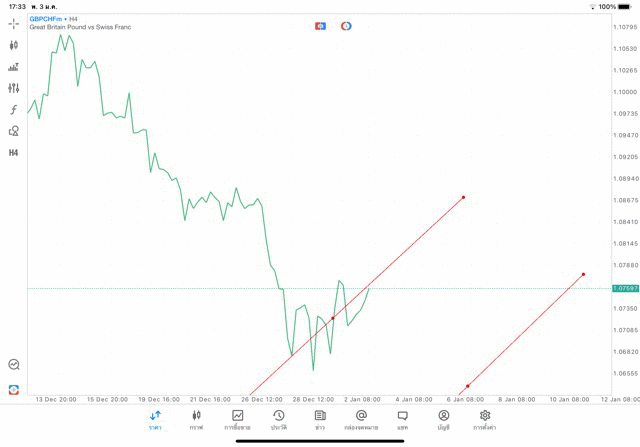Open chart settings sliders icon
Screen dimensions: 640x447
(14, 88)
